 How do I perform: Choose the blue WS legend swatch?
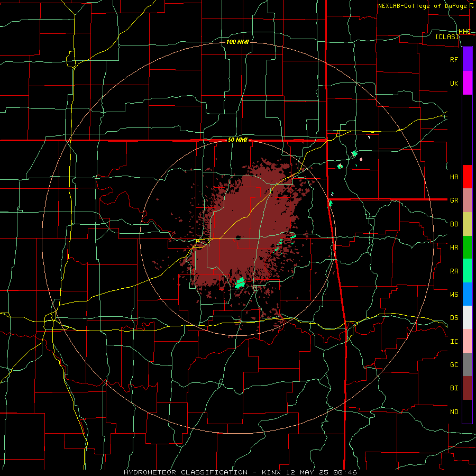467,294
